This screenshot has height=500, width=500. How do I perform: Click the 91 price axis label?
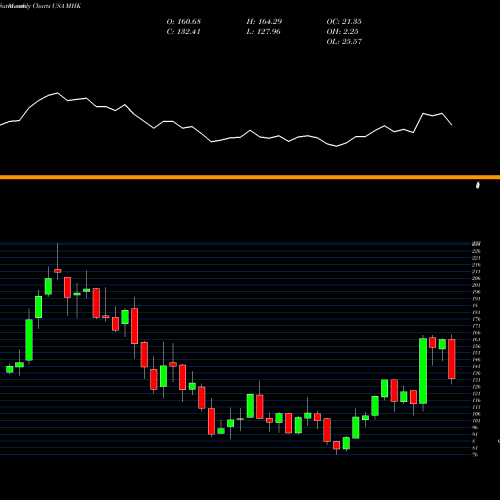tap(475, 434)
